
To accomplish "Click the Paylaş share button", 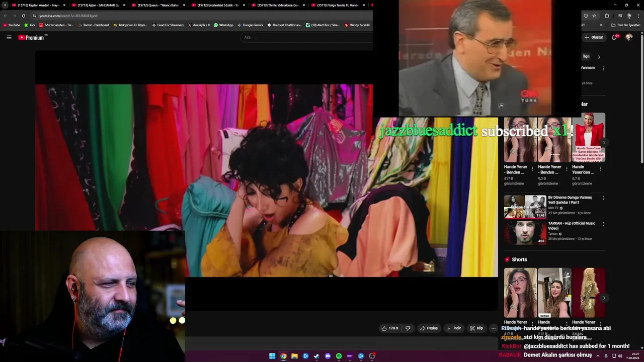I will point(429,328).
